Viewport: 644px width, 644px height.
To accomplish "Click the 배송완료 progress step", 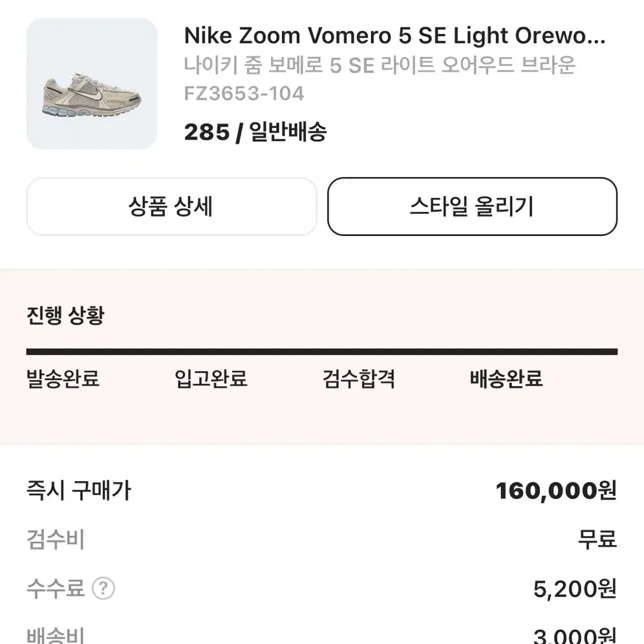I will coord(506,378).
